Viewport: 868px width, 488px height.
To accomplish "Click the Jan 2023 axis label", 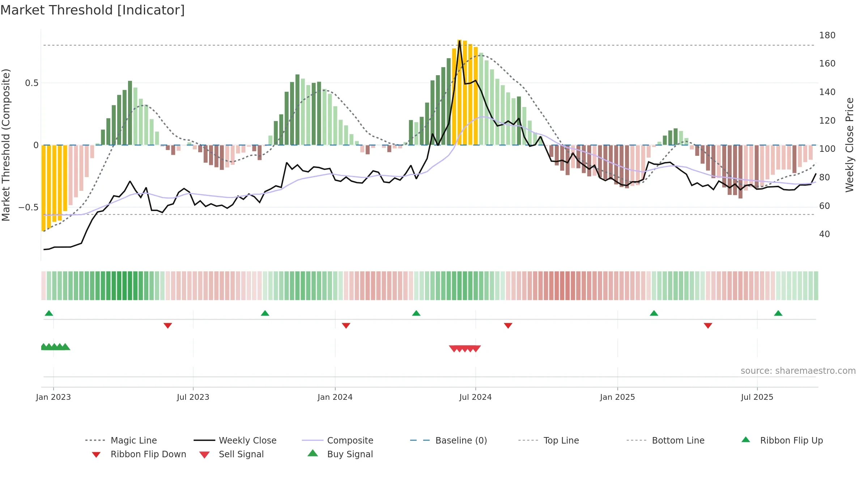I will coord(53,397).
